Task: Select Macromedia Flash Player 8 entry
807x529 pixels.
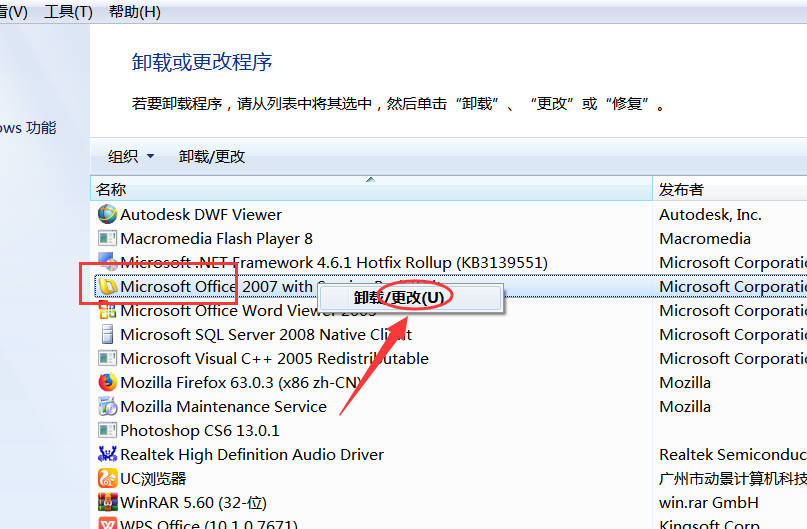Action: [216, 238]
